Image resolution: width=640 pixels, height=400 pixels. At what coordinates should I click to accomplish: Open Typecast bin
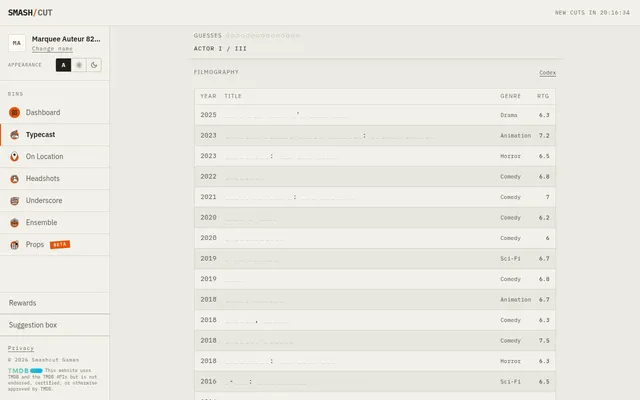point(55,134)
